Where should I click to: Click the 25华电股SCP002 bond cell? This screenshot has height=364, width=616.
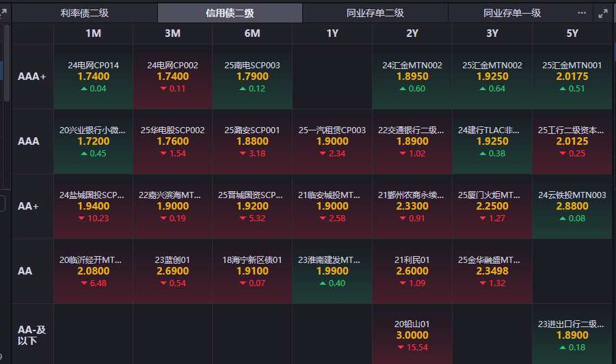tap(172, 141)
